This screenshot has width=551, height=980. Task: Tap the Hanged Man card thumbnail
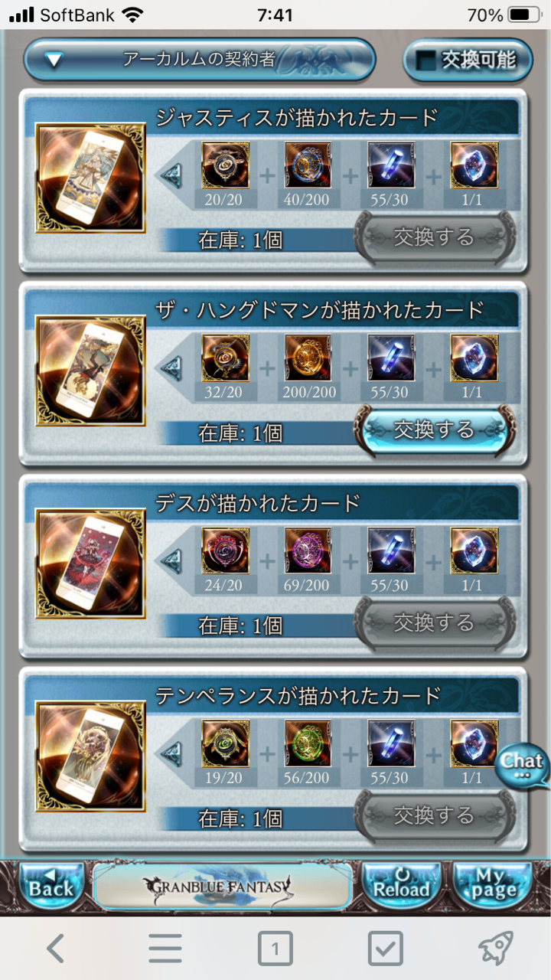pyautogui.click(x=90, y=371)
